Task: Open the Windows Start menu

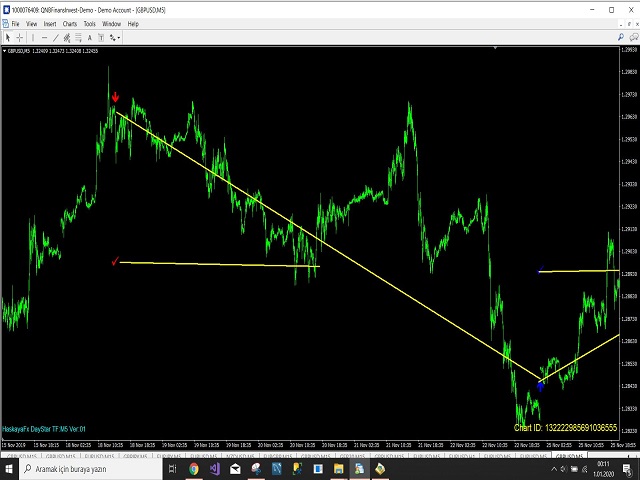Action: click(x=9, y=469)
